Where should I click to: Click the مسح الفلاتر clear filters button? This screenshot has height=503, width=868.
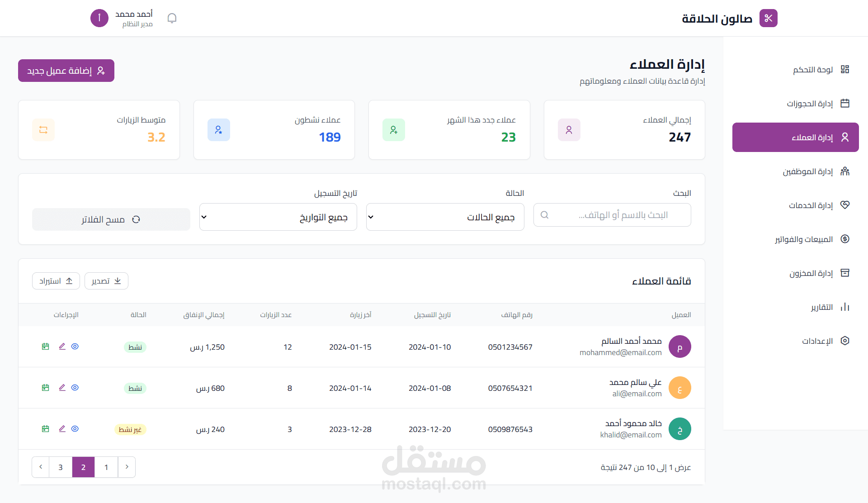pyautogui.click(x=111, y=219)
